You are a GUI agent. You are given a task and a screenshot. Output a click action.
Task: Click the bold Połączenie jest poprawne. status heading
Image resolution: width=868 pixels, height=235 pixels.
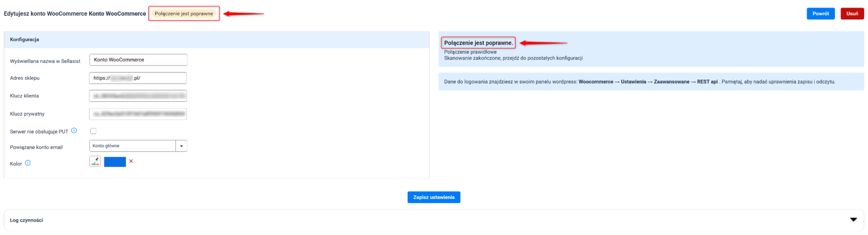(478, 43)
